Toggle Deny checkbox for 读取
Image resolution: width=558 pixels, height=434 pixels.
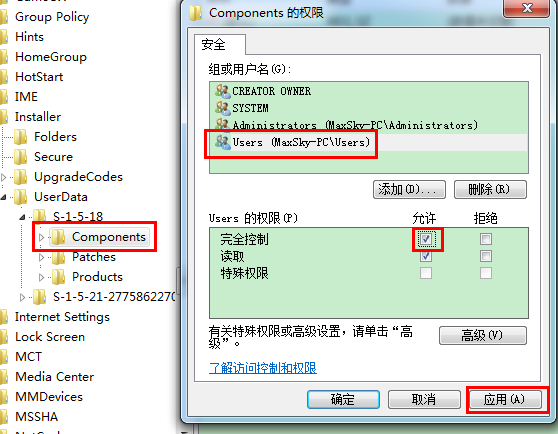486,256
